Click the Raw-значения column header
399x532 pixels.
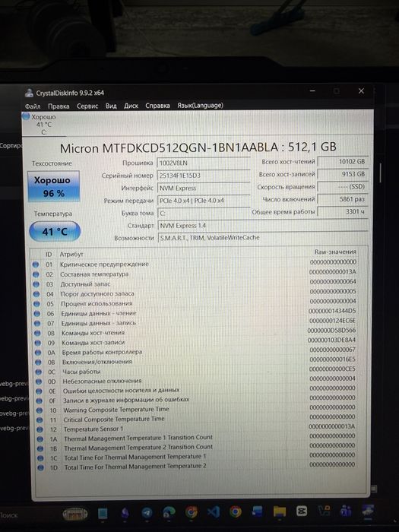[x=335, y=252]
